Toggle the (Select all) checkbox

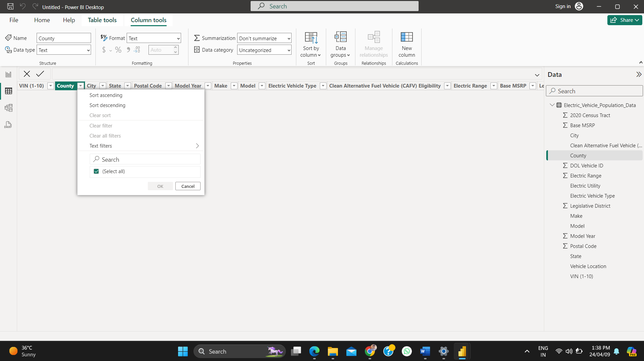(96, 171)
